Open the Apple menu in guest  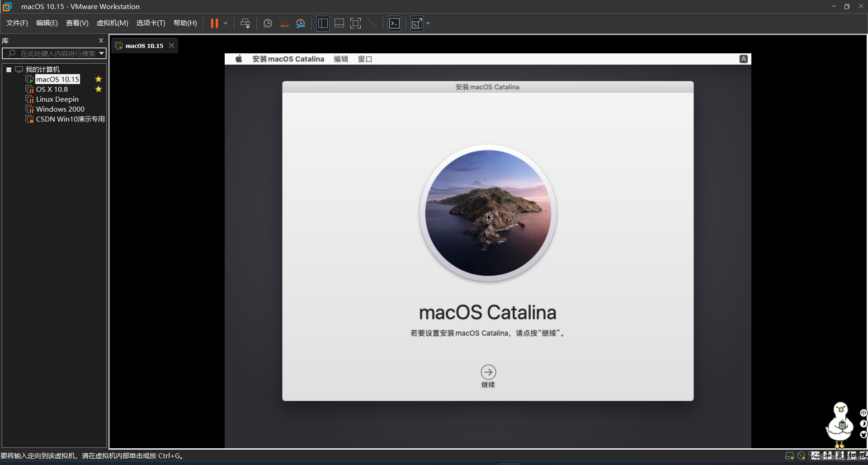coord(239,59)
